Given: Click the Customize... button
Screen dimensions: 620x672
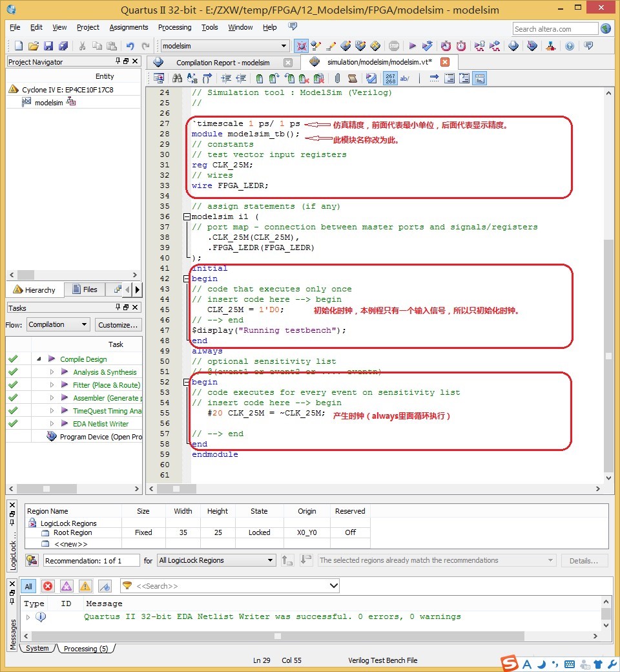Looking at the screenshot, I should tap(118, 324).
